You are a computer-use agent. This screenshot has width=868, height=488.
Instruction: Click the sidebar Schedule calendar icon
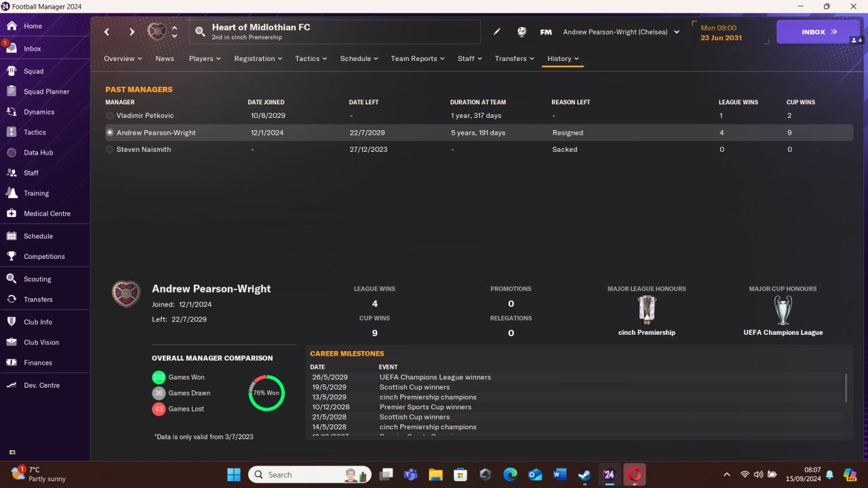(x=12, y=236)
